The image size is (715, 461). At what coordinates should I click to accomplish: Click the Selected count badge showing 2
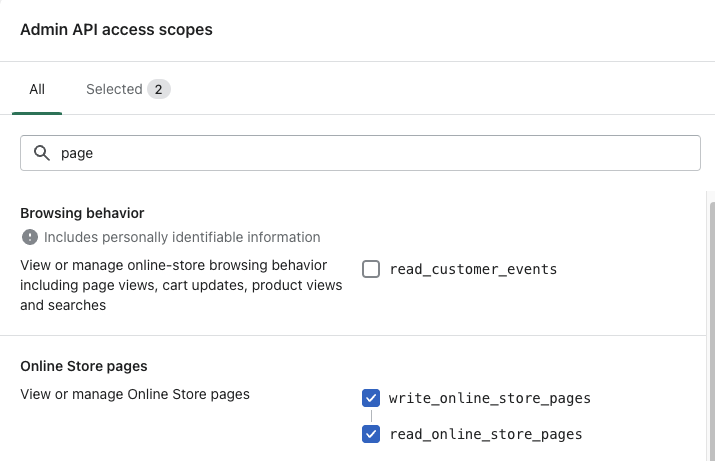158,89
